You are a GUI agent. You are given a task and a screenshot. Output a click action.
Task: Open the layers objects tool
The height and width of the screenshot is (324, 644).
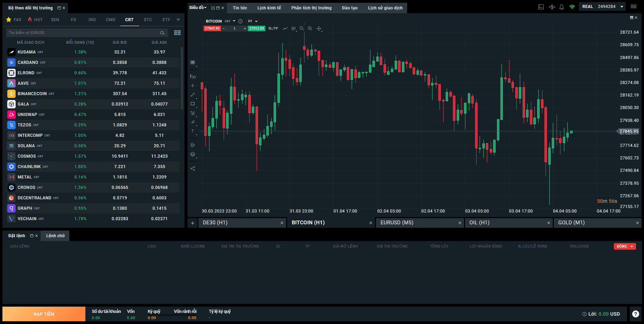click(x=193, y=155)
